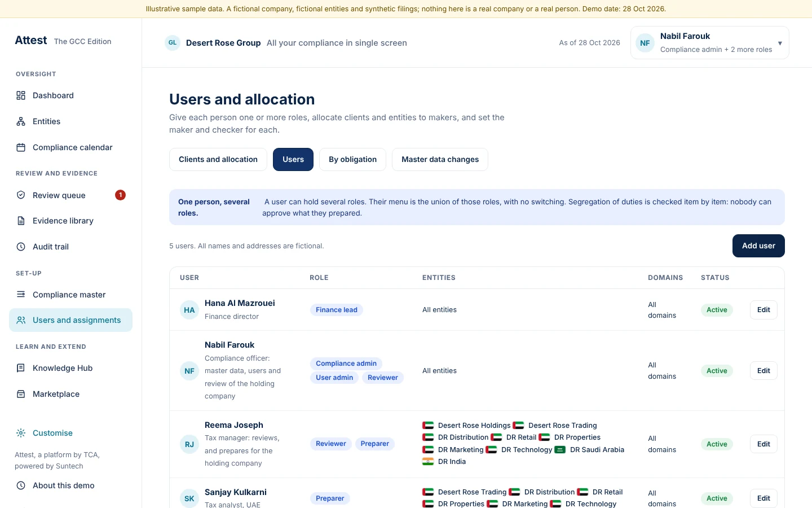This screenshot has width=812, height=508.
Task: Click the Customise link in sidebar
Action: coord(52,433)
